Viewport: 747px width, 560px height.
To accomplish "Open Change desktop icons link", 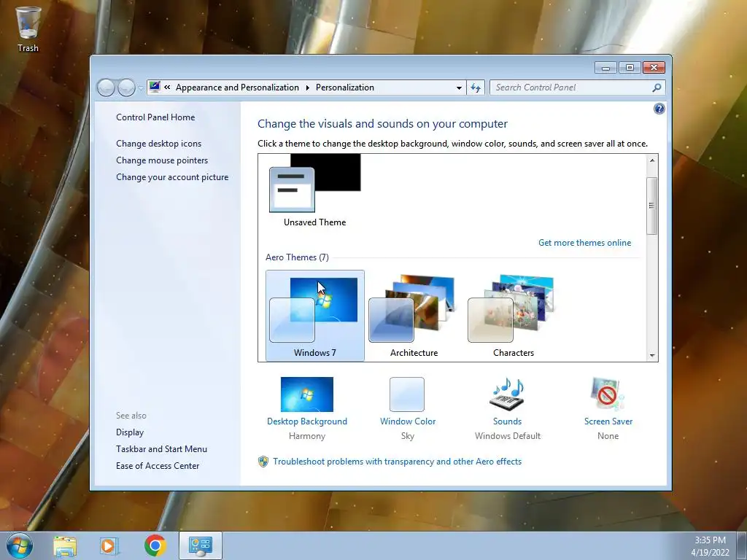I will (x=158, y=144).
